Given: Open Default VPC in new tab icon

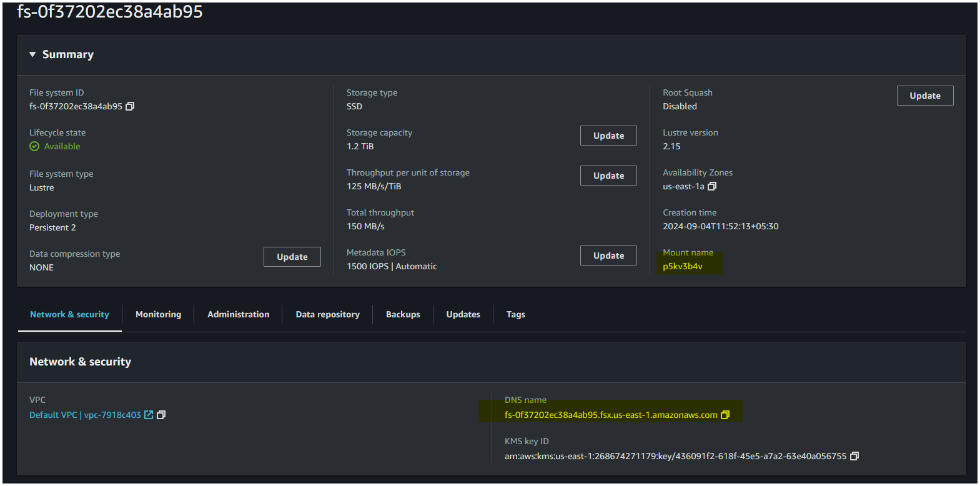Looking at the screenshot, I should 149,415.
